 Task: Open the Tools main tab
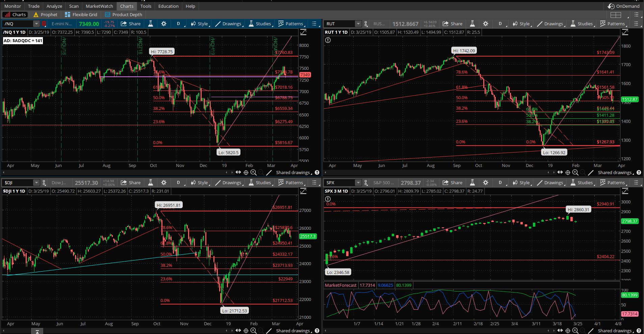[x=146, y=6]
